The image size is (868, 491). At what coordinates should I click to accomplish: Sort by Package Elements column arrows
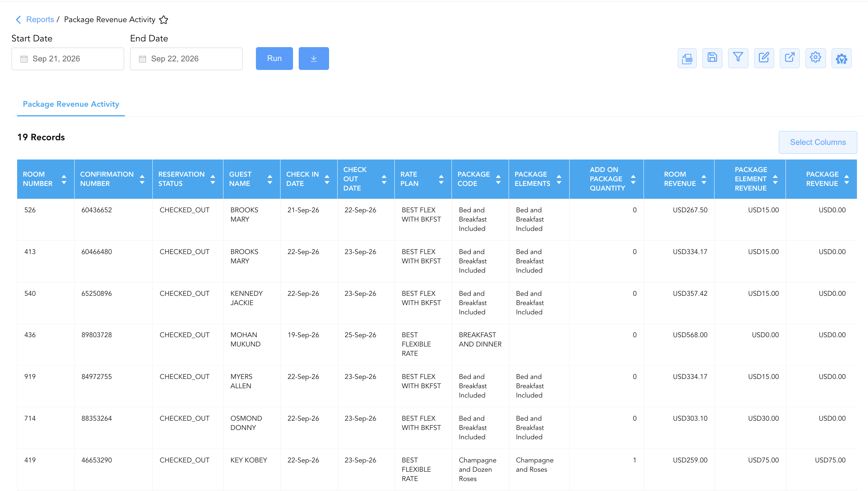[559, 179]
